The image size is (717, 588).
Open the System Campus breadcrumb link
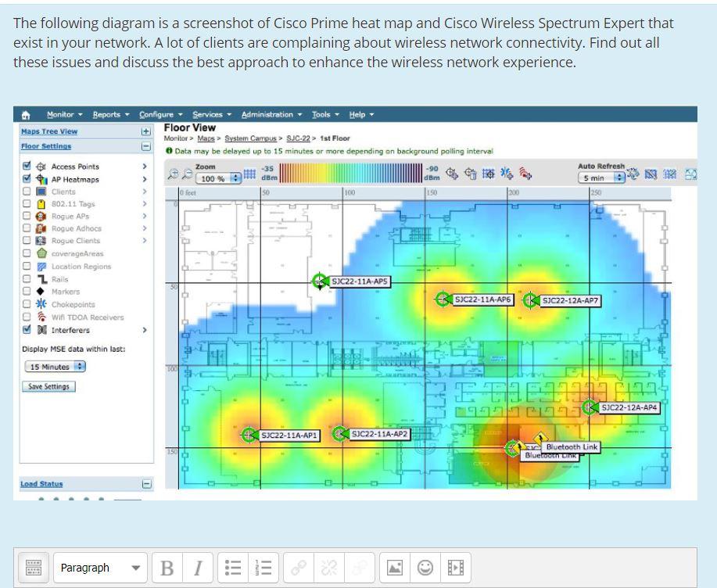(x=250, y=138)
